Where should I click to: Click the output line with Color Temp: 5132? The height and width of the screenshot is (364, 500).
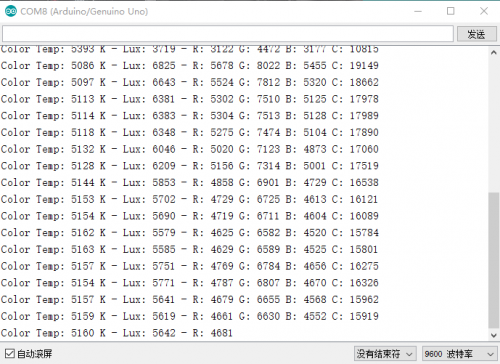coord(189,149)
